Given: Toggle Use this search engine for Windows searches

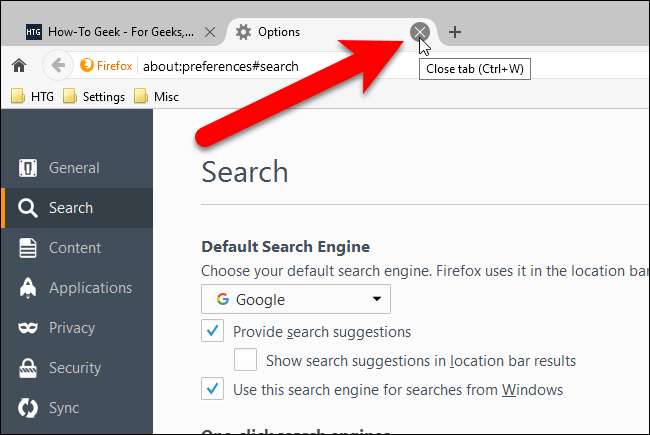Looking at the screenshot, I should (212, 389).
